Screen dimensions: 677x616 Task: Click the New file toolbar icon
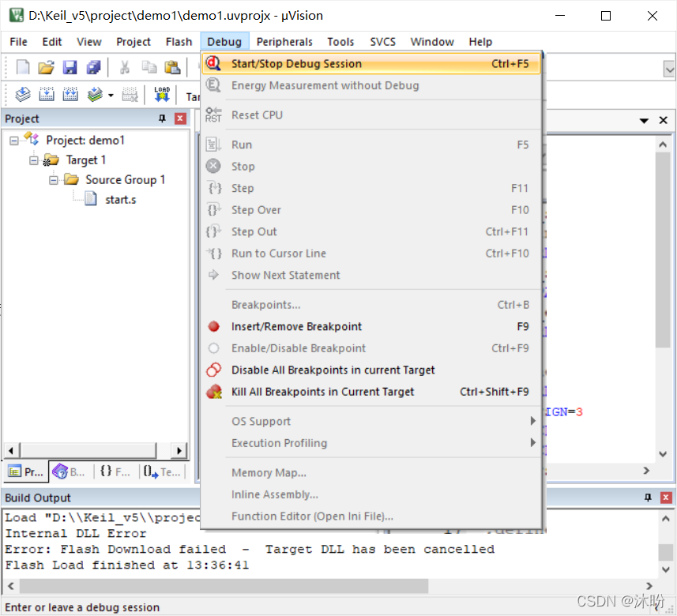(22, 67)
